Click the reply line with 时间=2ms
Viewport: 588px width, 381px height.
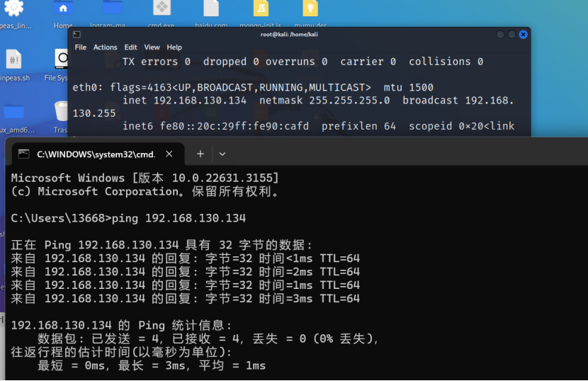pos(185,271)
